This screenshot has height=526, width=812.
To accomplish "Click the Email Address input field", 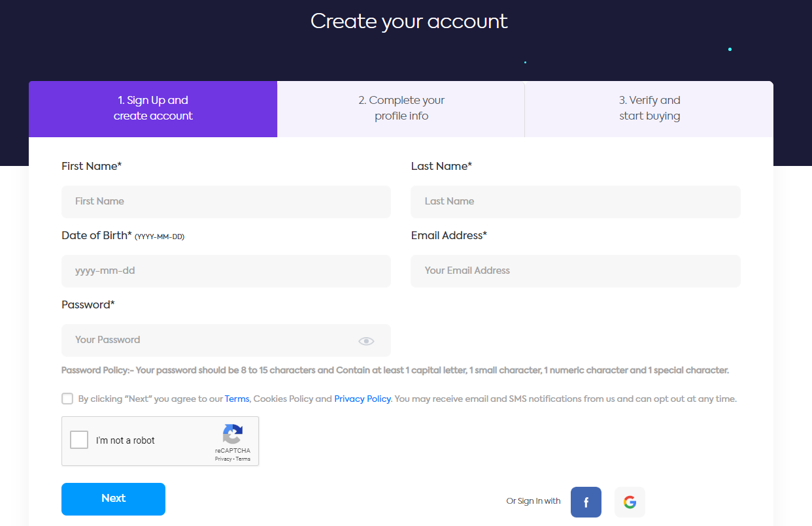I will point(575,271).
